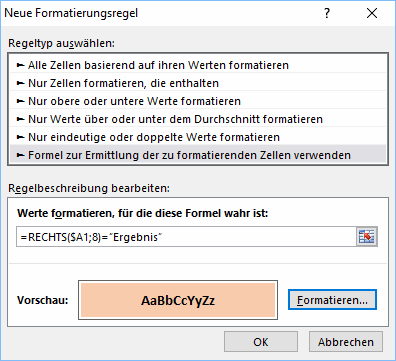Click arrow bullet before 'Nur eindeutige oder doppelte'
Image resolution: width=396 pixels, height=361 pixels.
click(21, 137)
